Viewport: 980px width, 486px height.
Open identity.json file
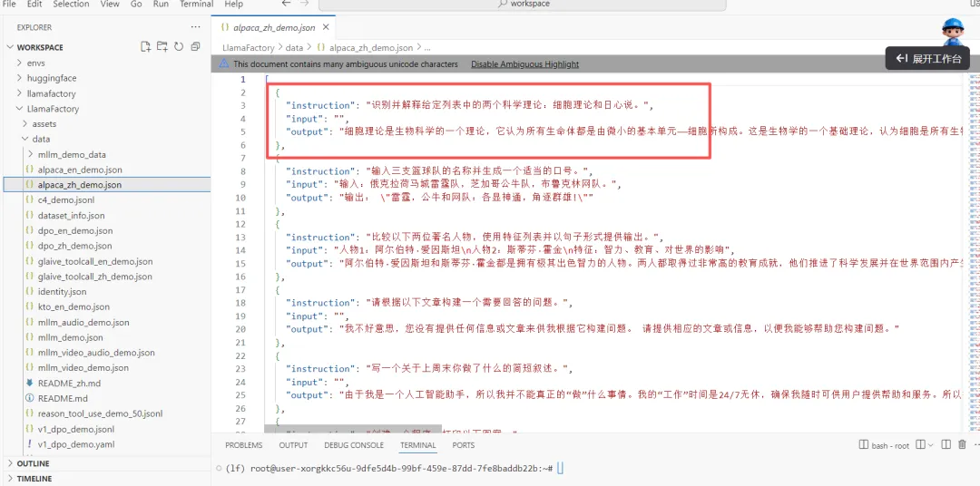pos(62,292)
